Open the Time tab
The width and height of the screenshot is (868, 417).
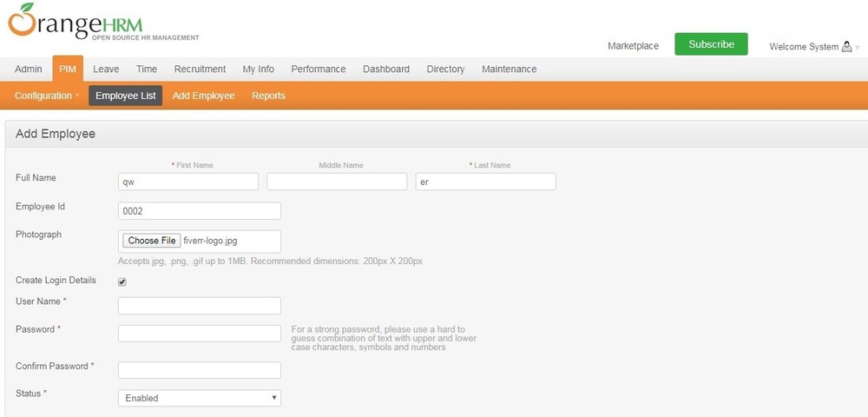coord(147,69)
